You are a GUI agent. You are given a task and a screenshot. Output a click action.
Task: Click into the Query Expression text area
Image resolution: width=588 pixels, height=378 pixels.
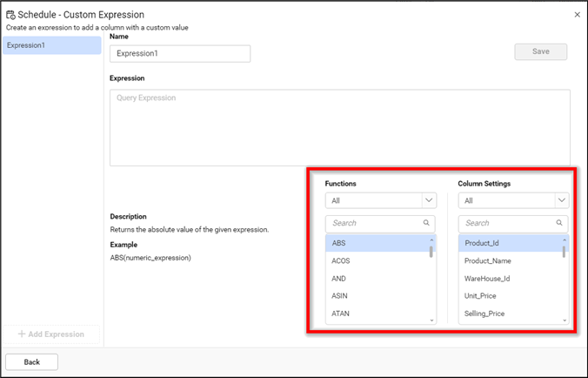(339, 126)
